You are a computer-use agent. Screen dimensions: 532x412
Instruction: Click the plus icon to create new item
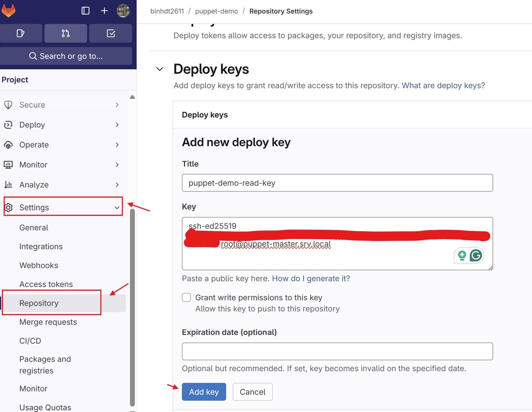pyautogui.click(x=104, y=11)
